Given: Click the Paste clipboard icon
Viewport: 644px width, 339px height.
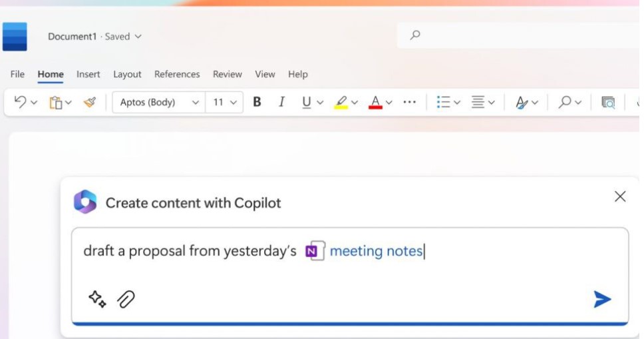Looking at the screenshot, I should click(55, 103).
